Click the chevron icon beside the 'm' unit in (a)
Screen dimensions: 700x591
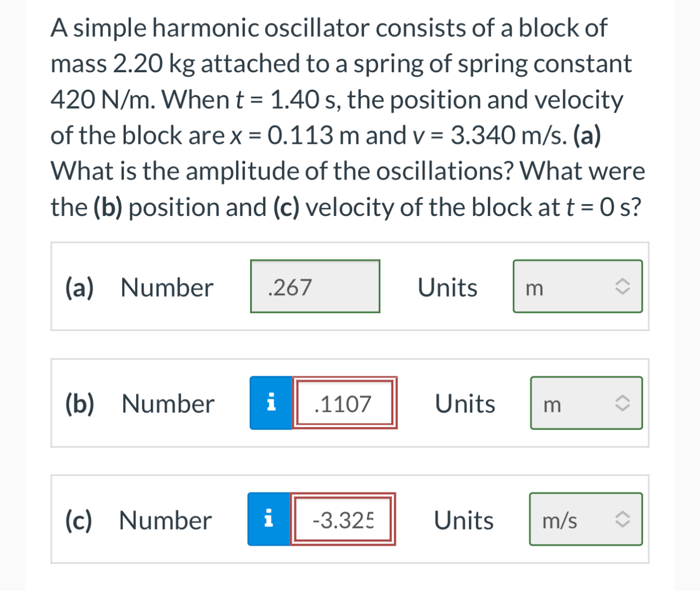click(622, 287)
